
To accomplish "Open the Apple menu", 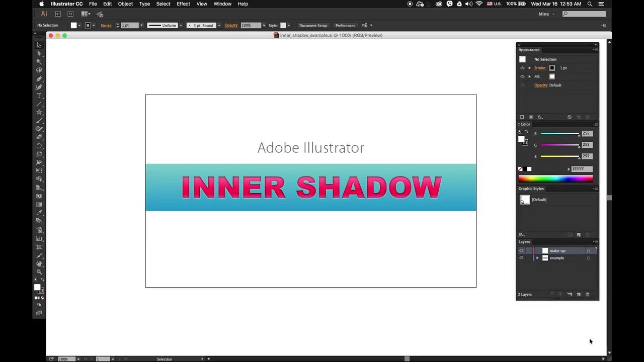I will coord(42,4).
